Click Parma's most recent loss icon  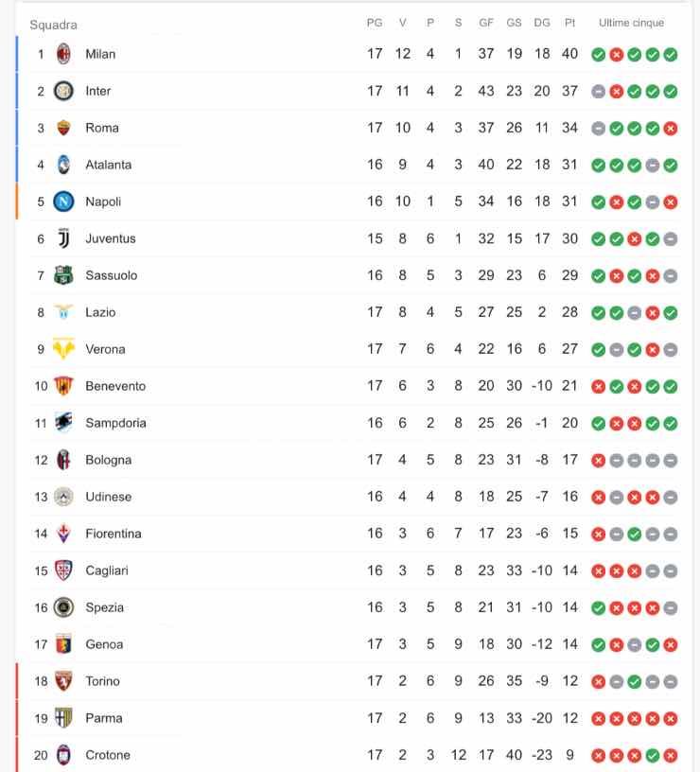click(671, 719)
